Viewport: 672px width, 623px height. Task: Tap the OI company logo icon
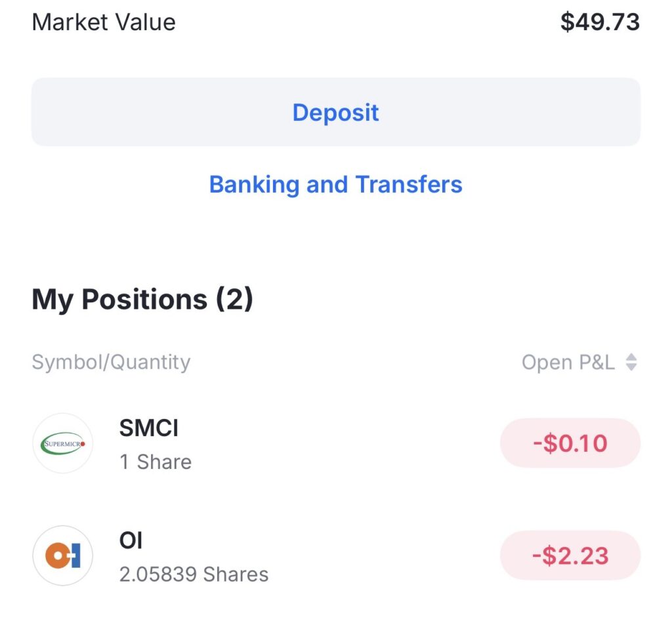click(62, 555)
